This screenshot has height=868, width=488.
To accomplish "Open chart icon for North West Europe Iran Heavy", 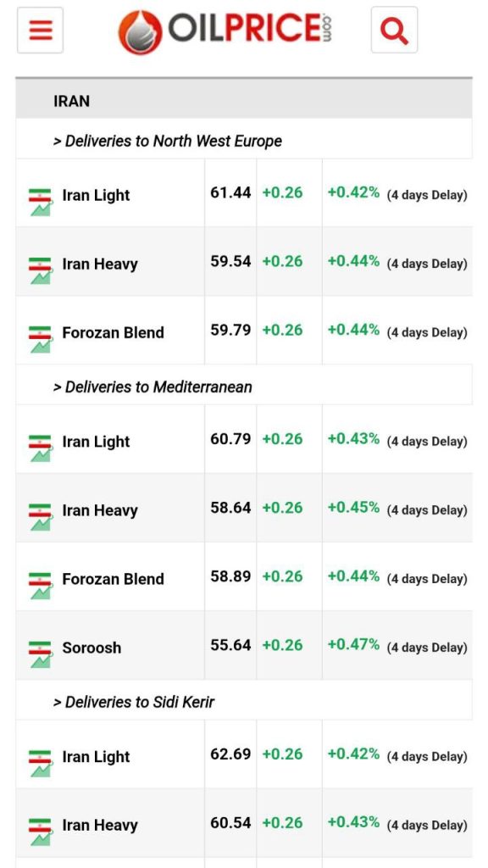I will point(41,270).
